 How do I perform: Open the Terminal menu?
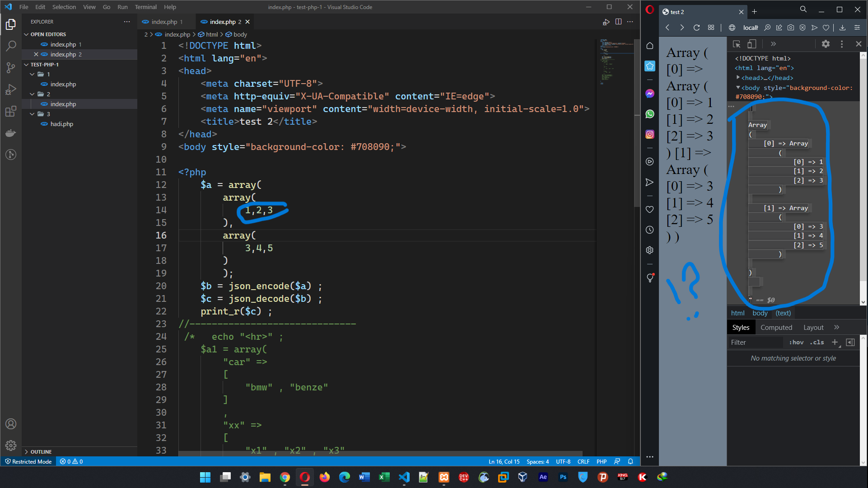tap(145, 7)
